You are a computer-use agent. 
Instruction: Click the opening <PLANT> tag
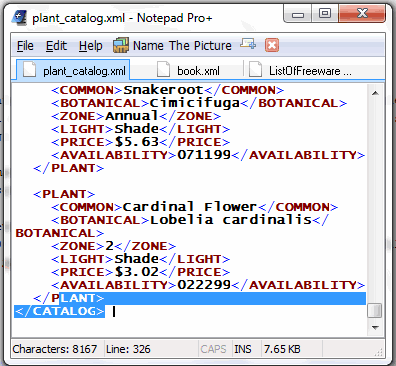pos(64,194)
